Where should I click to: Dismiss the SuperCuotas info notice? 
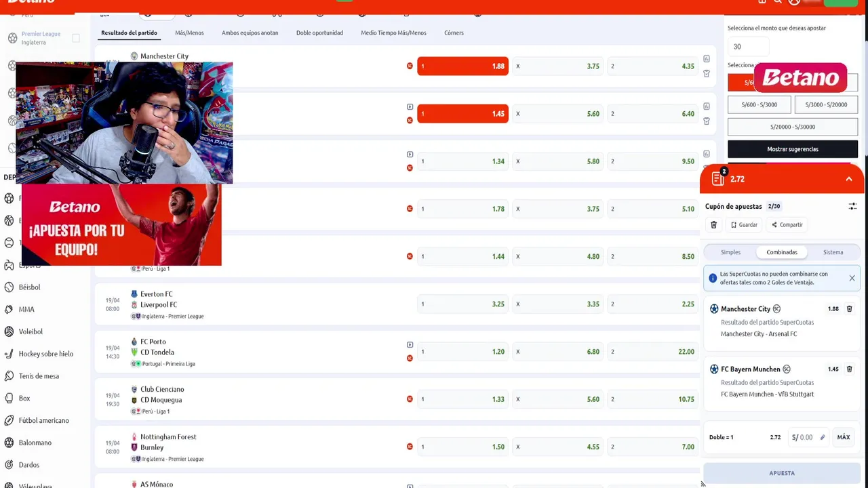[x=852, y=278]
